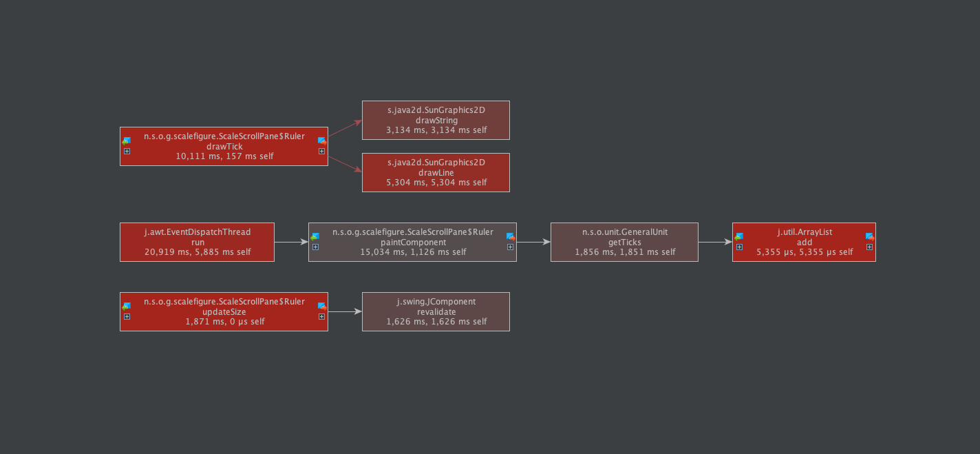Image resolution: width=980 pixels, height=454 pixels.
Task: Click the outgoing-calls icon on ArrayList add node
Action: click(869, 236)
